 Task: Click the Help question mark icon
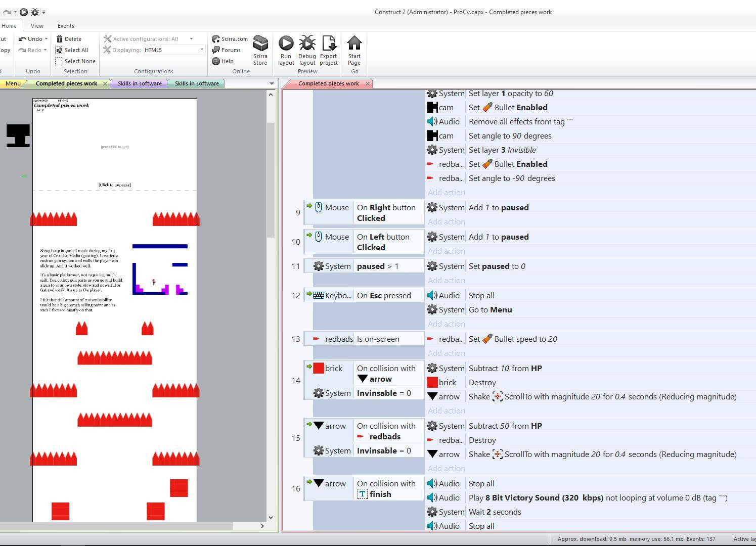click(x=216, y=61)
